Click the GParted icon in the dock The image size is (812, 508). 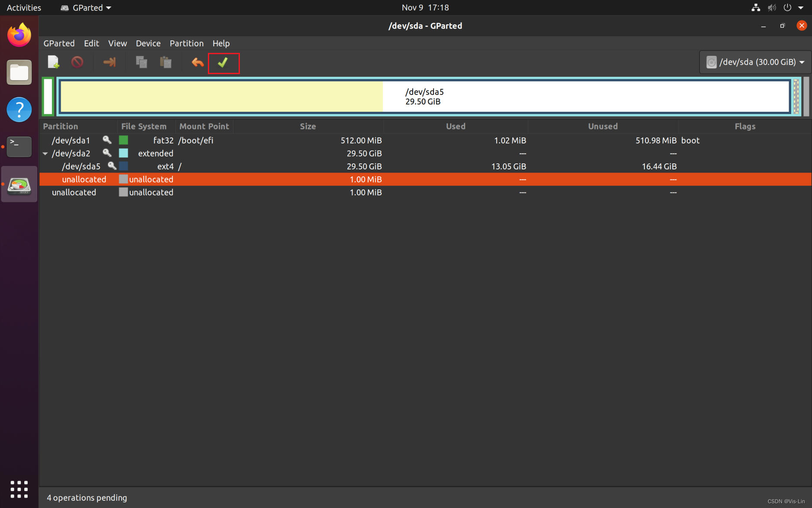pyautogui.click(x=19, y=184)
